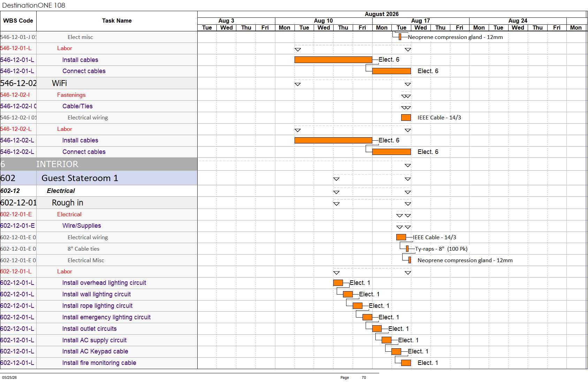The width and height of the screenshot is (588, 382).
Task: Select the Rough in task row
Action: [99, 203]
